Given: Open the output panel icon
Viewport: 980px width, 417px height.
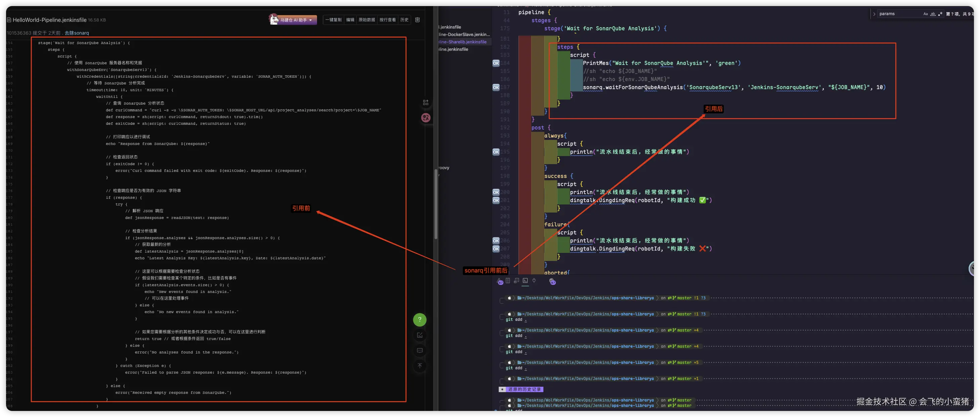Looking at the screenshot, I should click(508, 281).
